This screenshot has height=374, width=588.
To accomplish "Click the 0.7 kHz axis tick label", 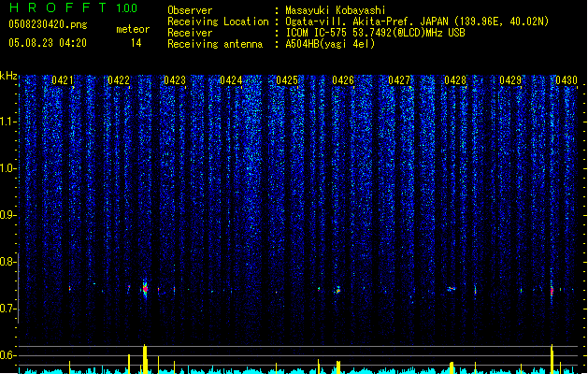I will [x=8, y=309].
